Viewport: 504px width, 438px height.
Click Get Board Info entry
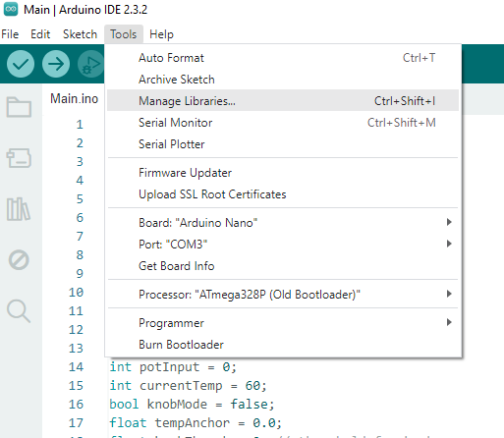[283, 266]
